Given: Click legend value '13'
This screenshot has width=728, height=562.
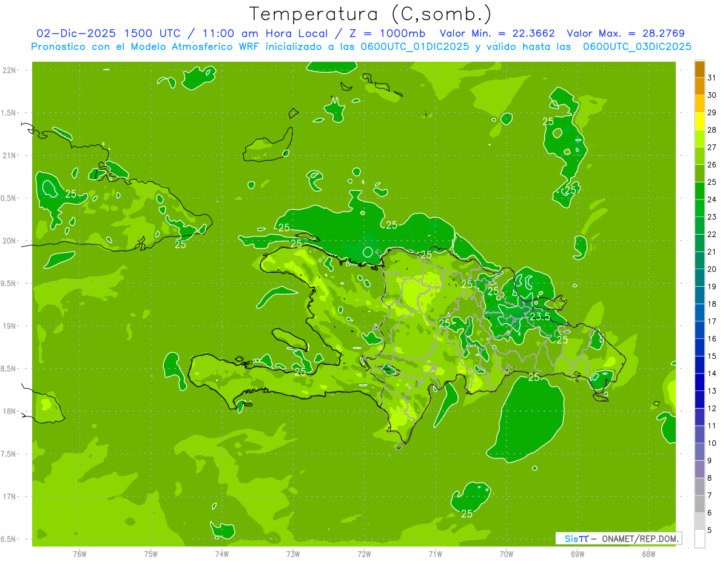Looking at the screenshot, I should (712, 391).
